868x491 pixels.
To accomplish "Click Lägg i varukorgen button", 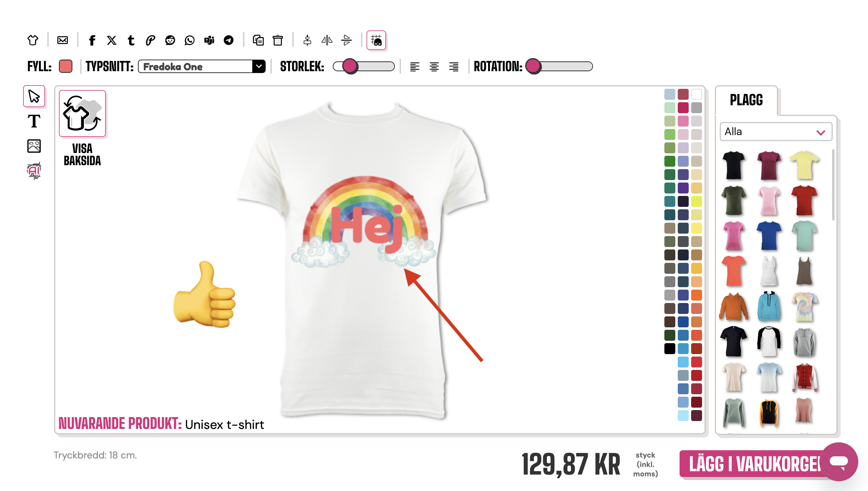I will click(x=751, y=464).
